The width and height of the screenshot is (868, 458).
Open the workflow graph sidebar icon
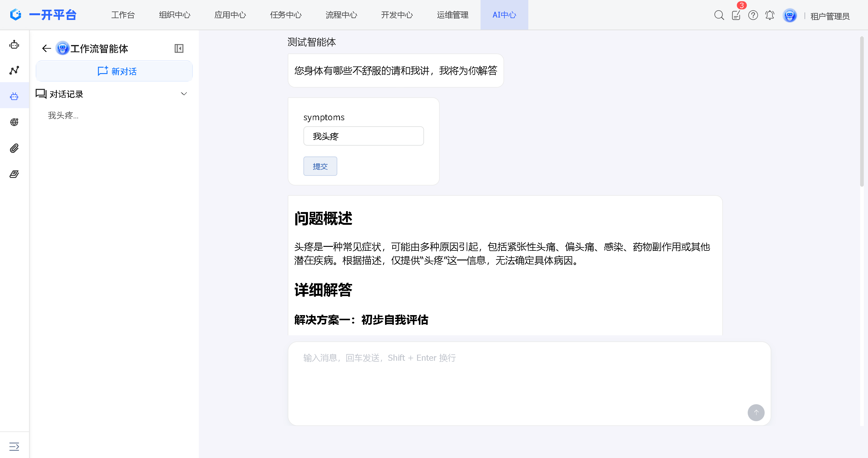coord(14,70)
